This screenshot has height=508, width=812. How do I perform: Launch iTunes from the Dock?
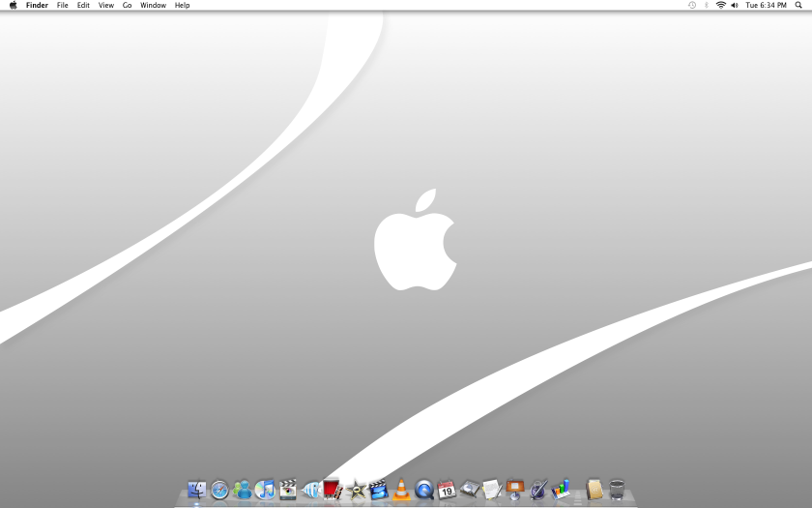265,490
